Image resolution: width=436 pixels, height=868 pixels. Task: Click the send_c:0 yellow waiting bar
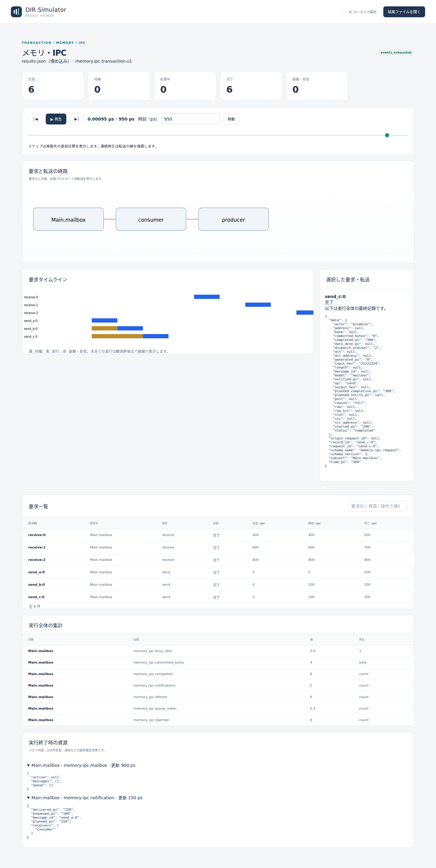tap(117, 336)
